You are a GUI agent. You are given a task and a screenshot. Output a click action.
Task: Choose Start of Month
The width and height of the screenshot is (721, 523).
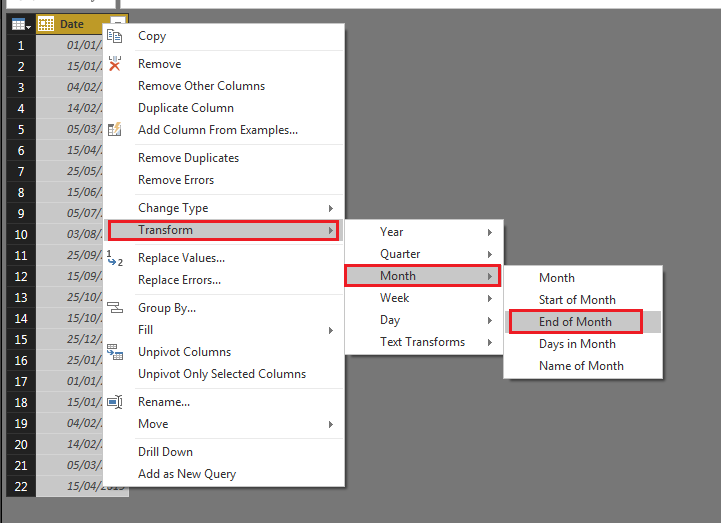point(583,300)
